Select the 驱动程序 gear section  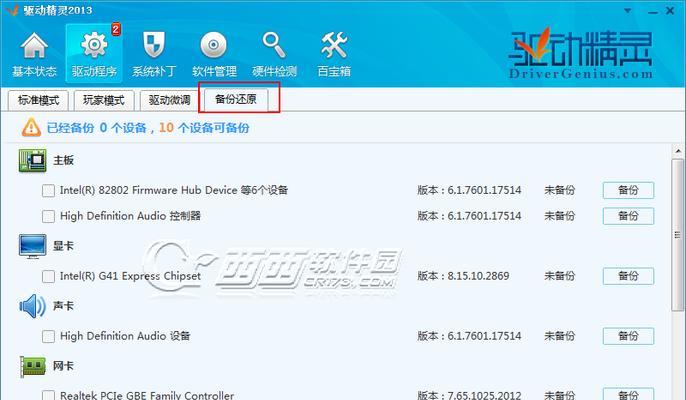[x=94, y=54]
